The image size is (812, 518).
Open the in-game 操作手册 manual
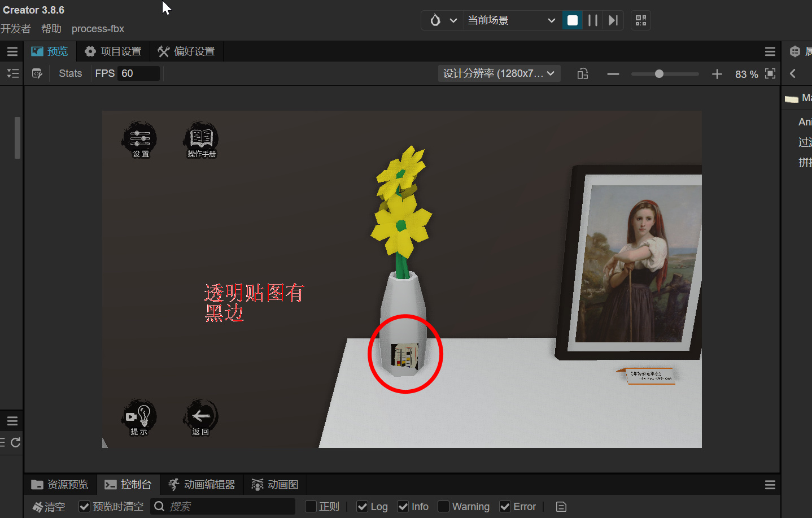pyautogui.click(x=202, y=140)
